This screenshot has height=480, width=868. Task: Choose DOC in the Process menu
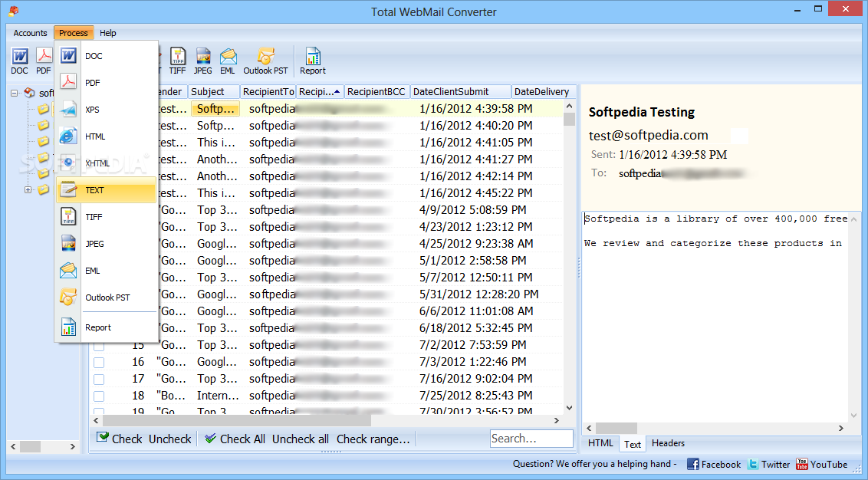pos(107,56)
